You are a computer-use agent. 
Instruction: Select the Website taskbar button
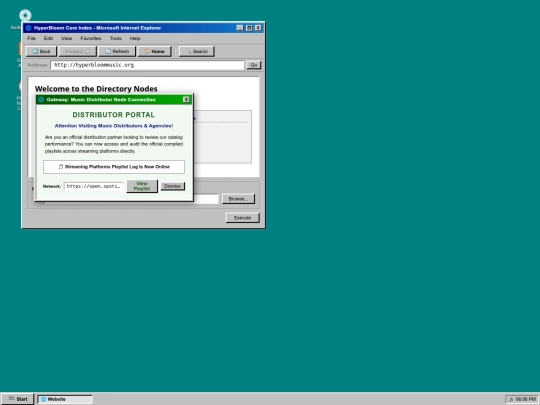[65, 399]
